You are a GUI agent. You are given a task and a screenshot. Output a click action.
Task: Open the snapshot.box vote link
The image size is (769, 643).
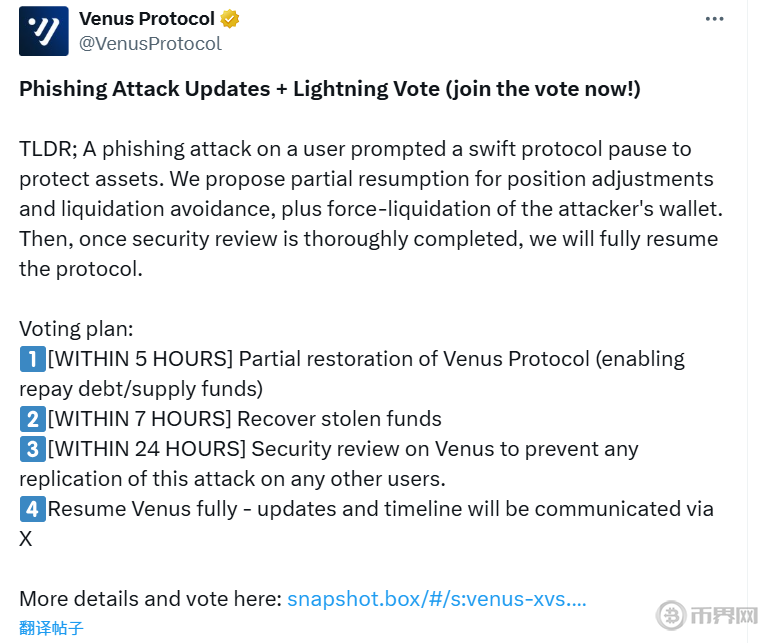point(436,599)
